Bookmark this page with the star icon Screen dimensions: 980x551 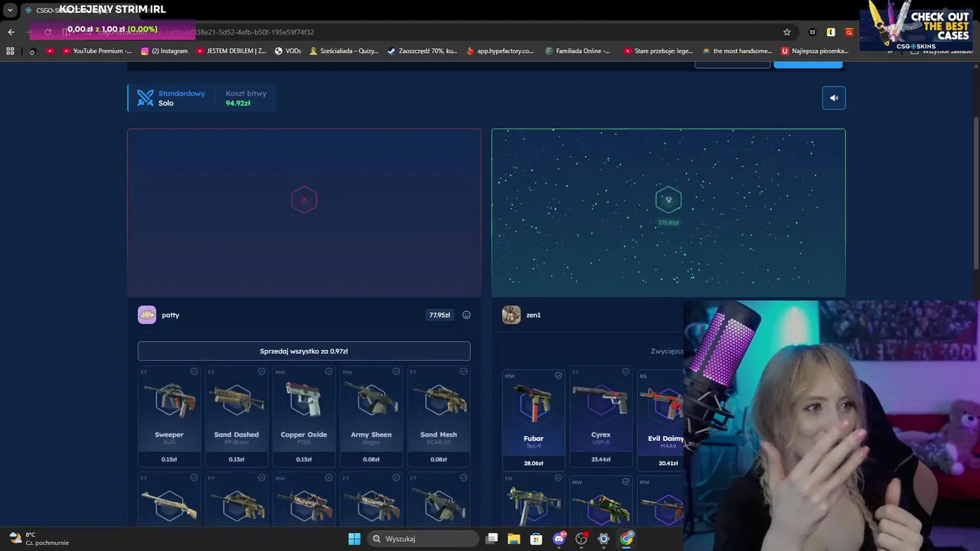point(786,32)
